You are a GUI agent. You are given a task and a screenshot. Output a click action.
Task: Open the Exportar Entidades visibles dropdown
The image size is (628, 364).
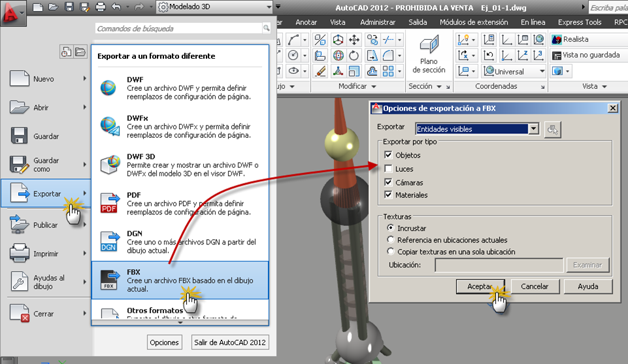coord(533,129)
